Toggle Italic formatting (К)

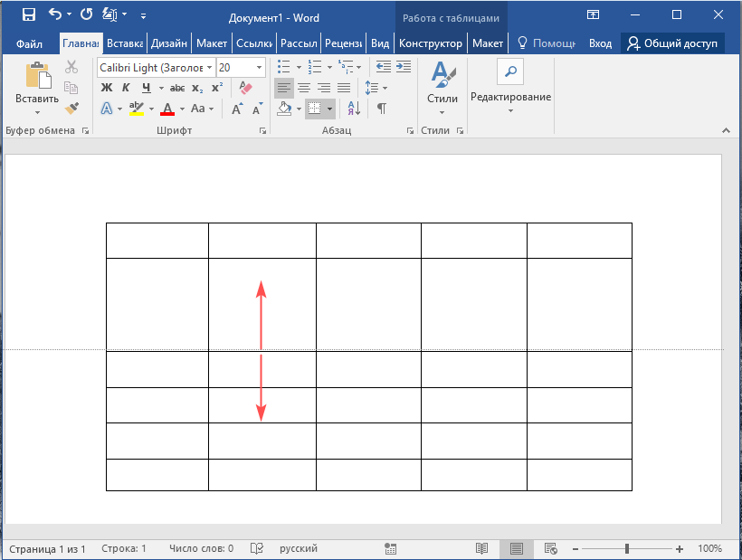click(x=125, y=88)
